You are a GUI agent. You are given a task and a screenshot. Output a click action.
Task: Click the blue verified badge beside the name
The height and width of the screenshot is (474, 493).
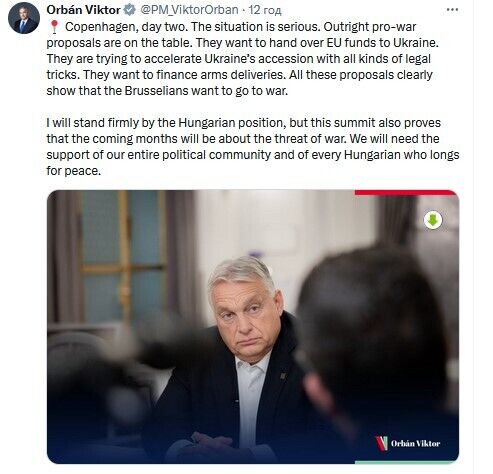click(129, 10)
